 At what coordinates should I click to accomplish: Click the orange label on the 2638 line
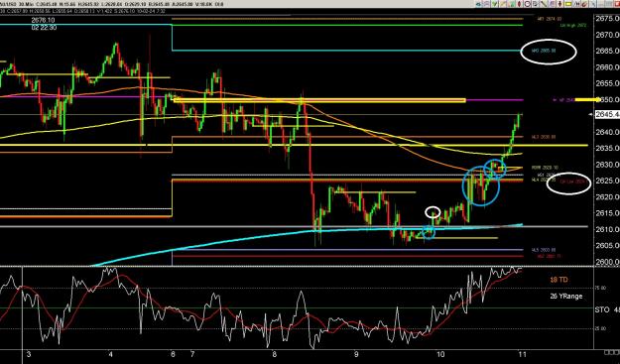click(x=544, y=137)
